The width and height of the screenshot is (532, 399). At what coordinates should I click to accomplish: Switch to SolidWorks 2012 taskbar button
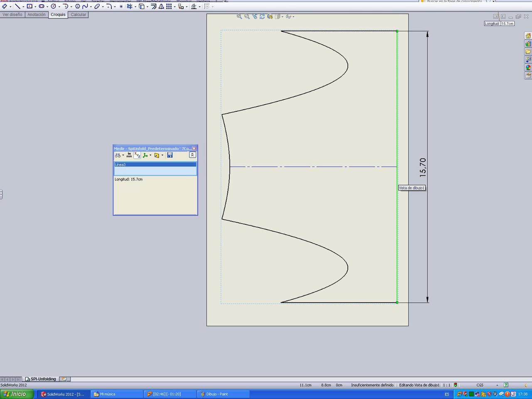click(64, 394)
